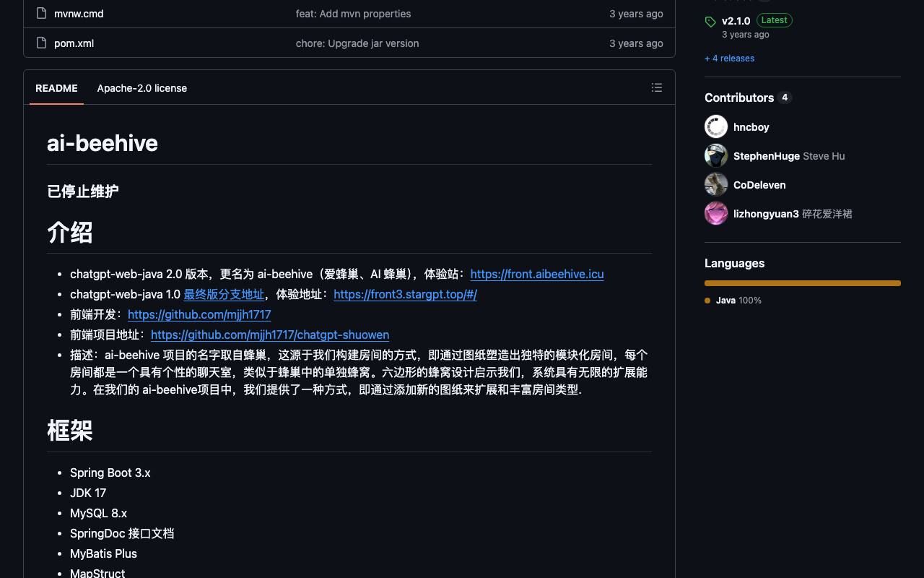Open the v2.1.0 release

click(x=736, y=21)
